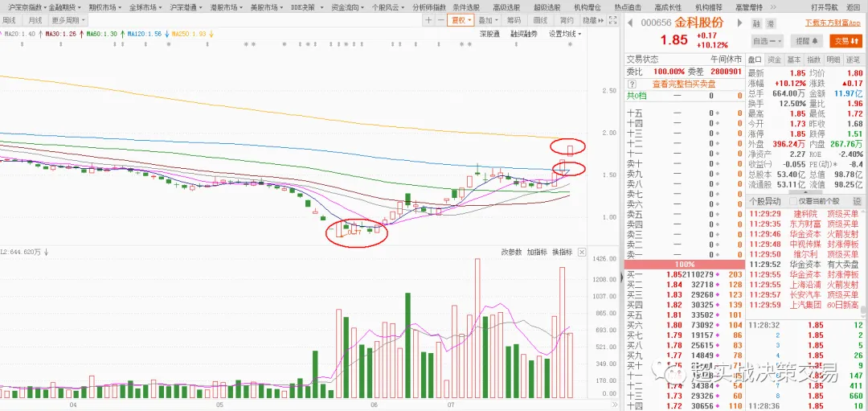Open 机构推荐 menu item
The height and width of the screenshot is (411, 868).
click(x=709, y=7)
